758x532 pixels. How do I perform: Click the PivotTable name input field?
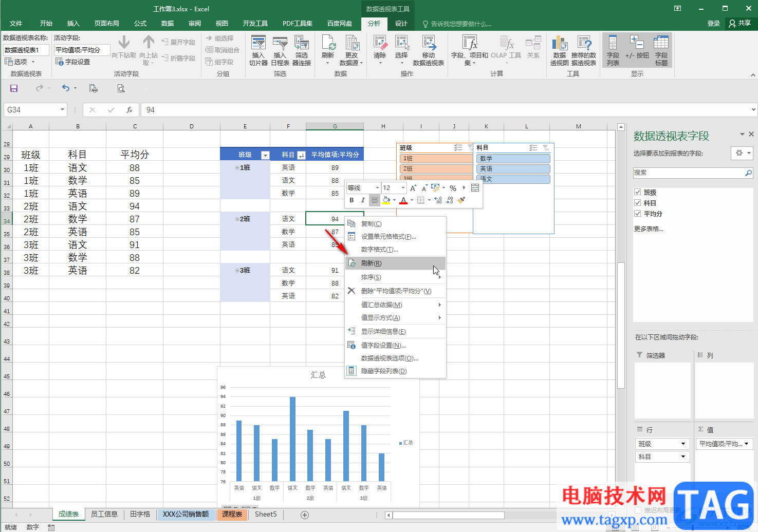pos(26,50)
